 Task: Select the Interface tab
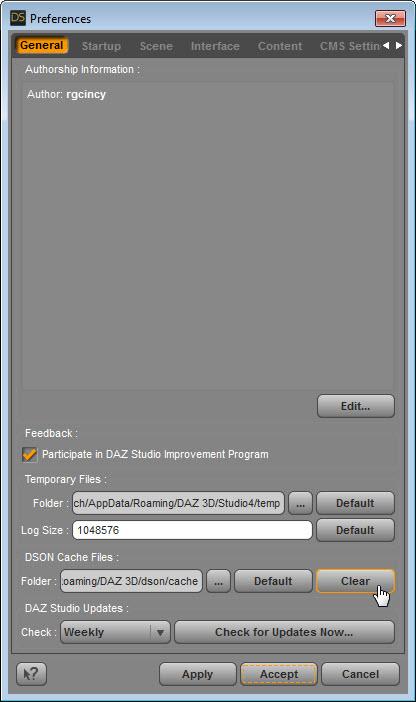point(215,46)
